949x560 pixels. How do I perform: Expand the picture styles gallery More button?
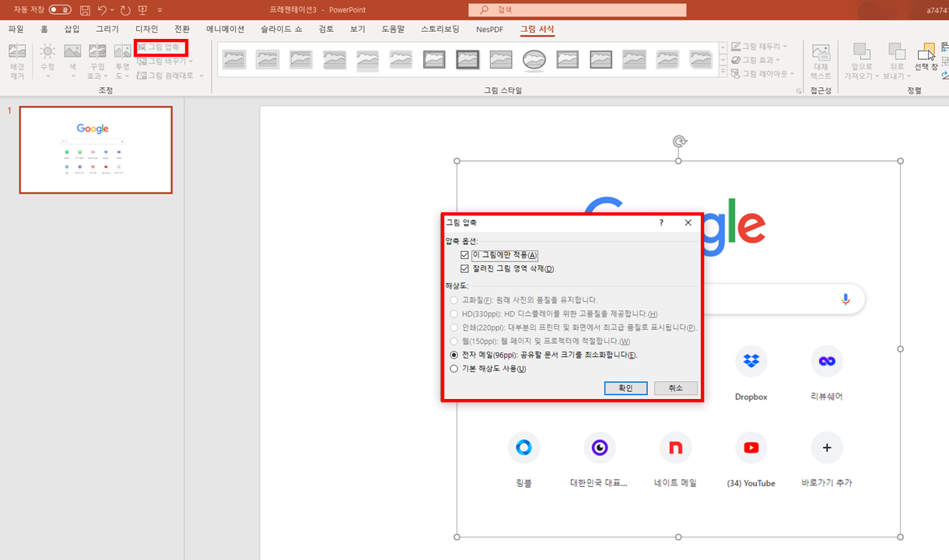(x=723, y=72)
